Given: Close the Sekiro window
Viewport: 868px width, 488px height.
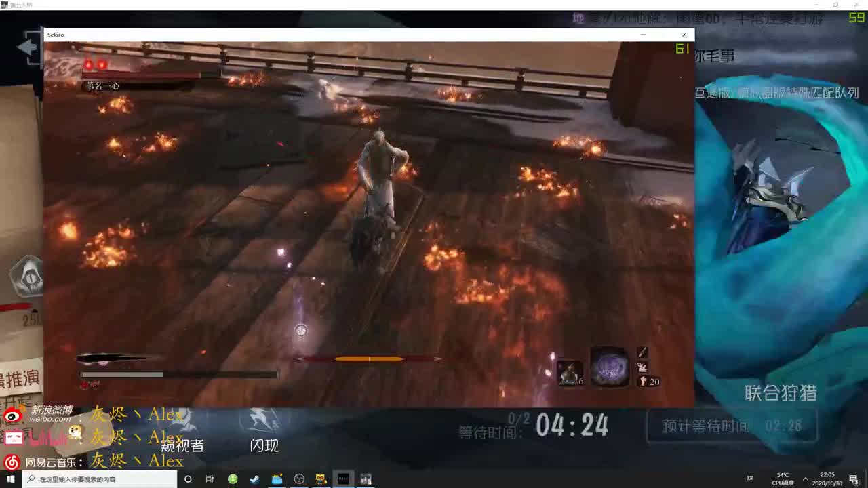Looking at the screenshot, I should [684, 35].
